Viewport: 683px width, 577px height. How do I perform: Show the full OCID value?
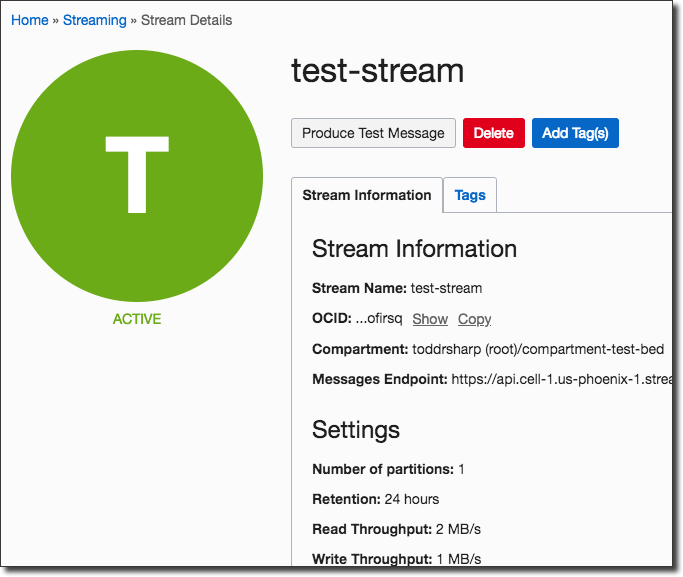click(430, 319)
